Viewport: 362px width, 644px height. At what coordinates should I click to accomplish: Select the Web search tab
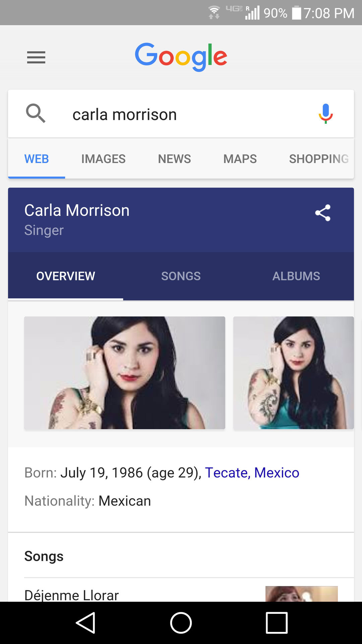coord(37,159)
